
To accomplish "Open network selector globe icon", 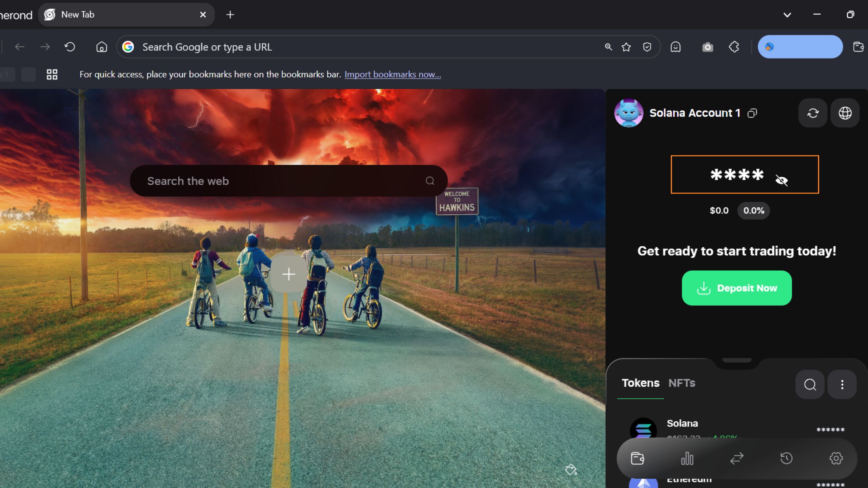I will point(845,113).
